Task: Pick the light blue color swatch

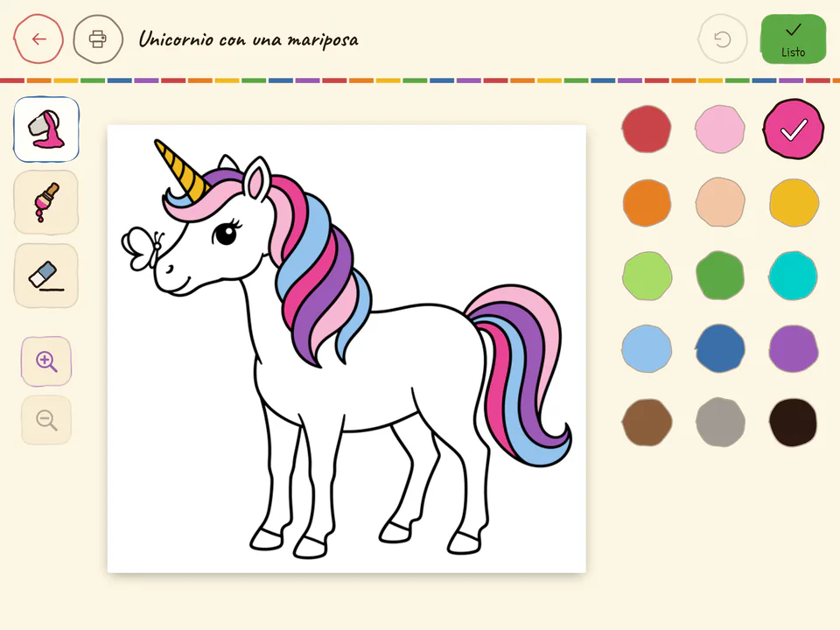Action: (x=647, y=349)
